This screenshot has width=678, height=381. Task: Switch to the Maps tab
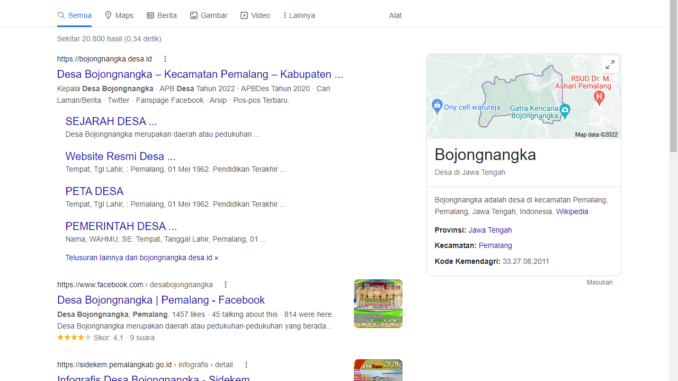pos(119,16)
